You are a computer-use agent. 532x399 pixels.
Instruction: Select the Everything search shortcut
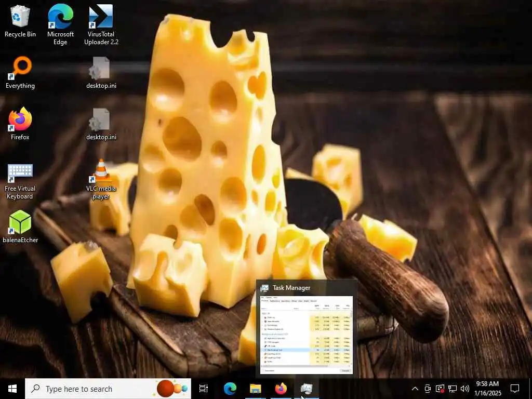[x=20, y=73]
